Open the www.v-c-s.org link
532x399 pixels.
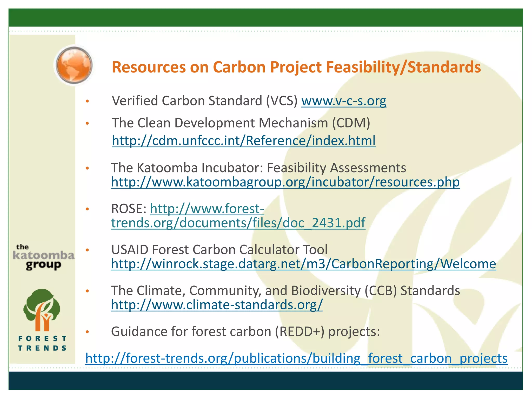344,101
